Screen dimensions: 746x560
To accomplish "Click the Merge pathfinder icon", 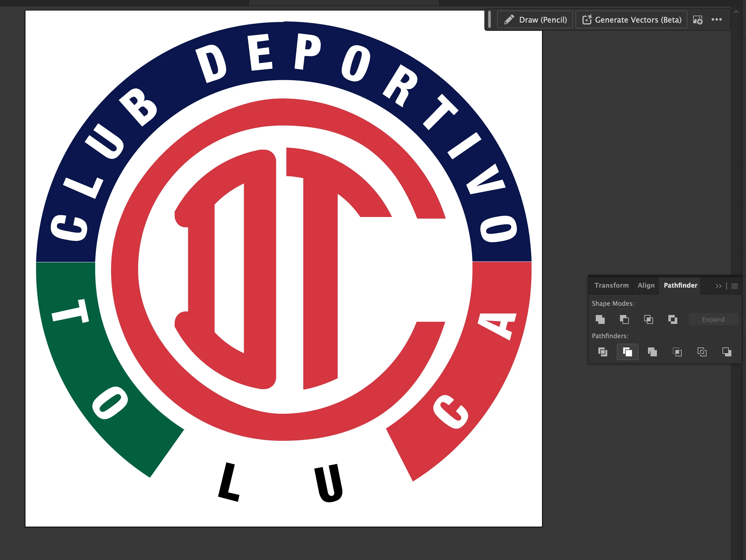I will coord(652,352).
